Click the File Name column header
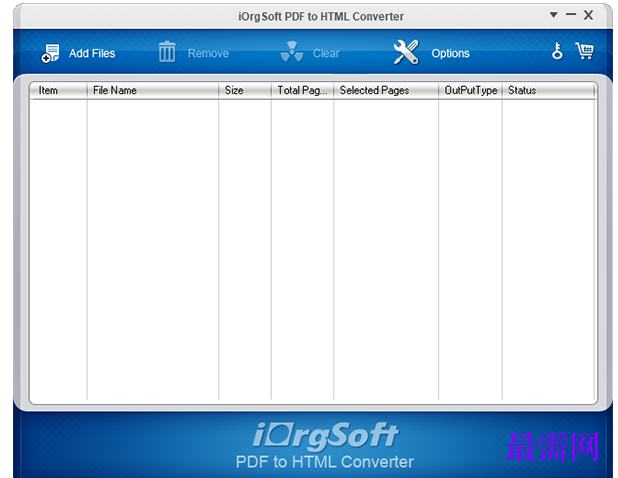The image size is (618, 478). 153,91
